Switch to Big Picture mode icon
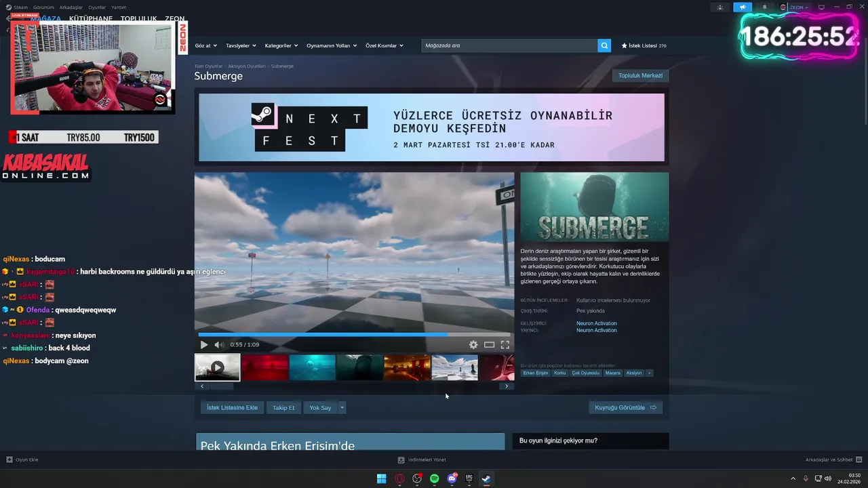 tap(821, 7)
